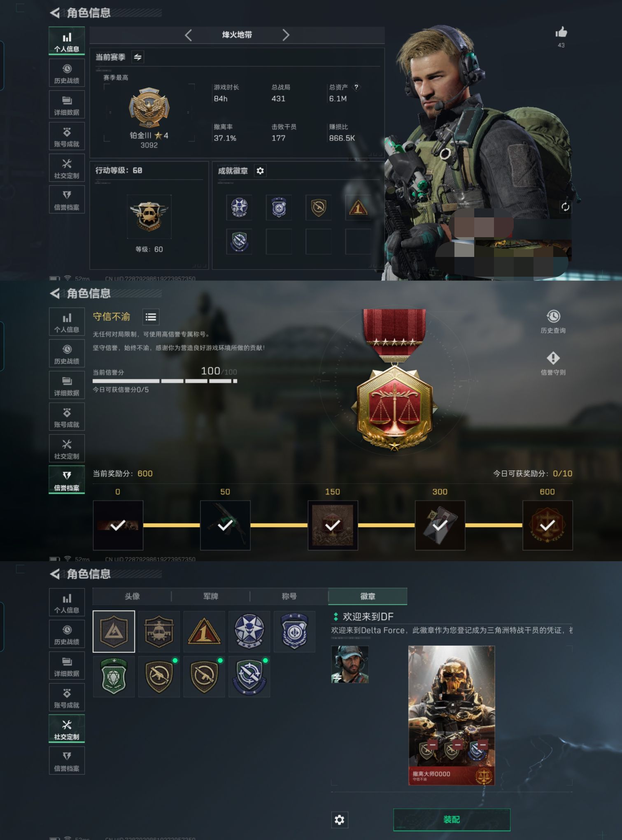The image size is (622, 840).
Task: Select the helicopter badge in the grid
Action: pos(159,631)
